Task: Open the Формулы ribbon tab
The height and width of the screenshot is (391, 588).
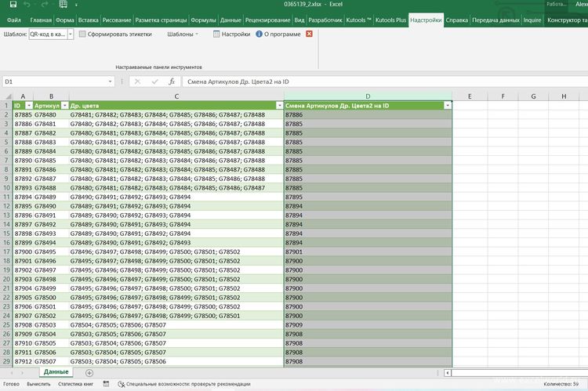Action: [x=203, y=20]
